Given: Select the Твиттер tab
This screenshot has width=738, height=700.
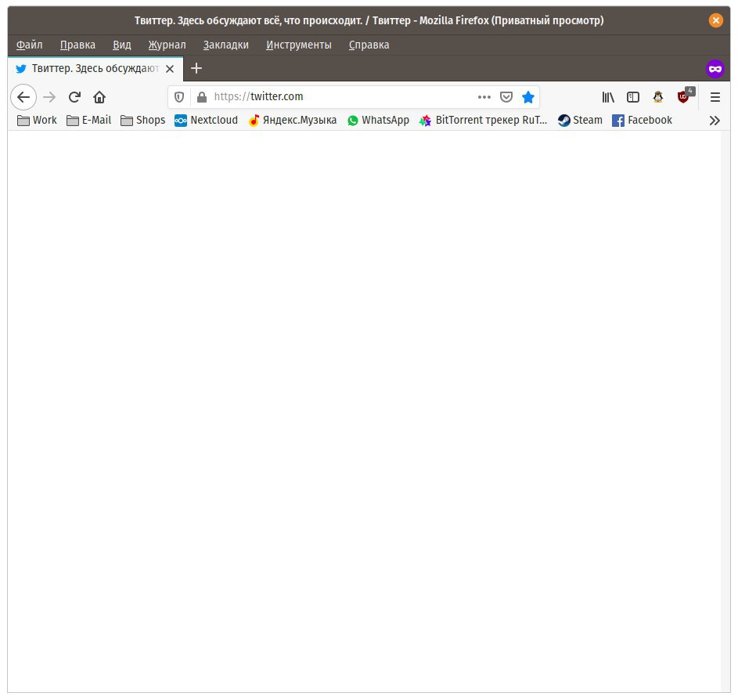Looking at the screenshot, I should point(95,69).
